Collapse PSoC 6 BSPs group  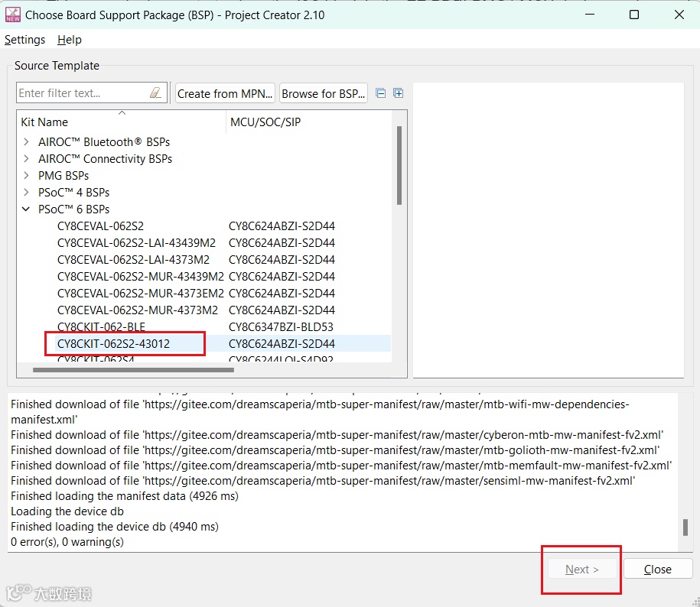tap(26, 209)
